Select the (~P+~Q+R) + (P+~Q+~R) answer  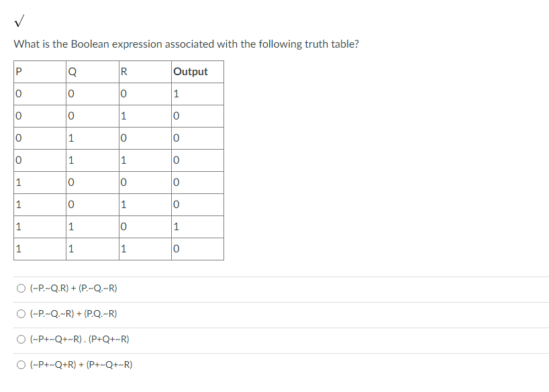[x=21, y=364]
